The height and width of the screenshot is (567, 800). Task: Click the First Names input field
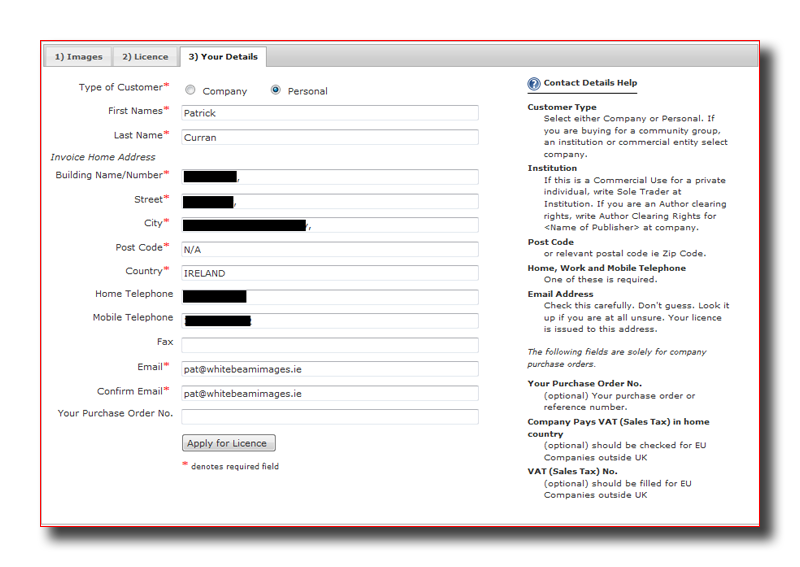pyautogui.click(x=329, y=113)
